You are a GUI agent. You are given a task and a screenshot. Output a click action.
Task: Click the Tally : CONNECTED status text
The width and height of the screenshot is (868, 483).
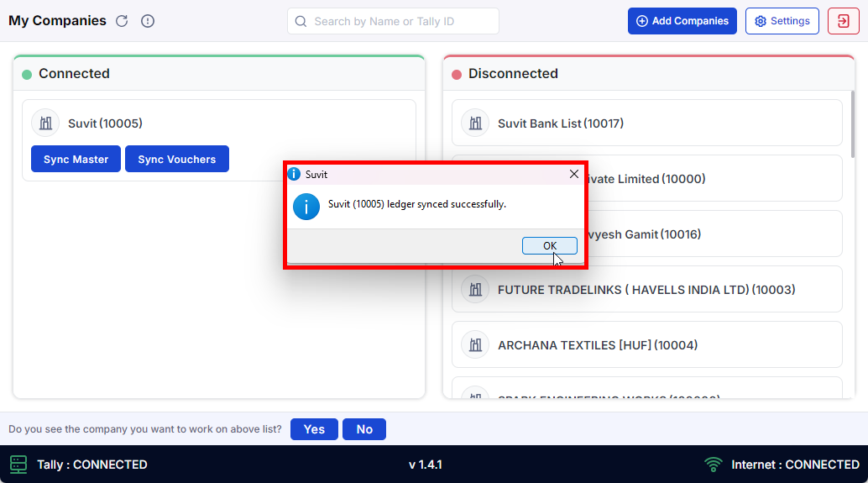tap(92, 465)
